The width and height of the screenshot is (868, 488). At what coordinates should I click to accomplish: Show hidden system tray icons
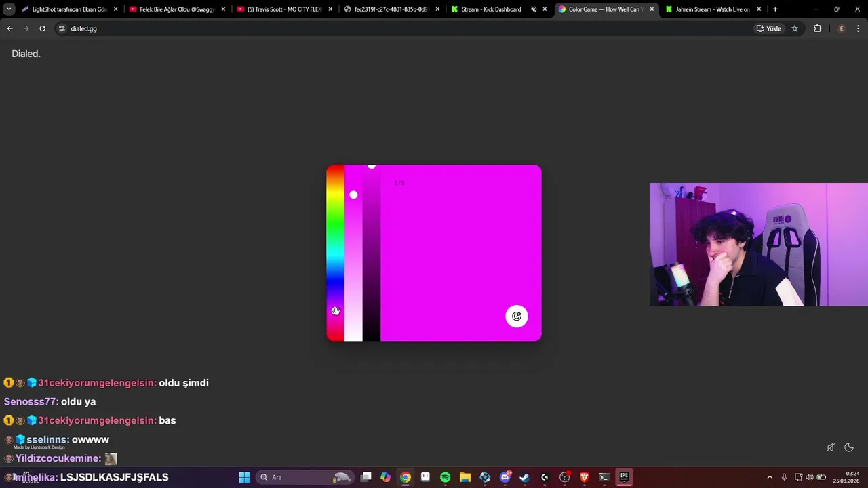coord(770,477)
